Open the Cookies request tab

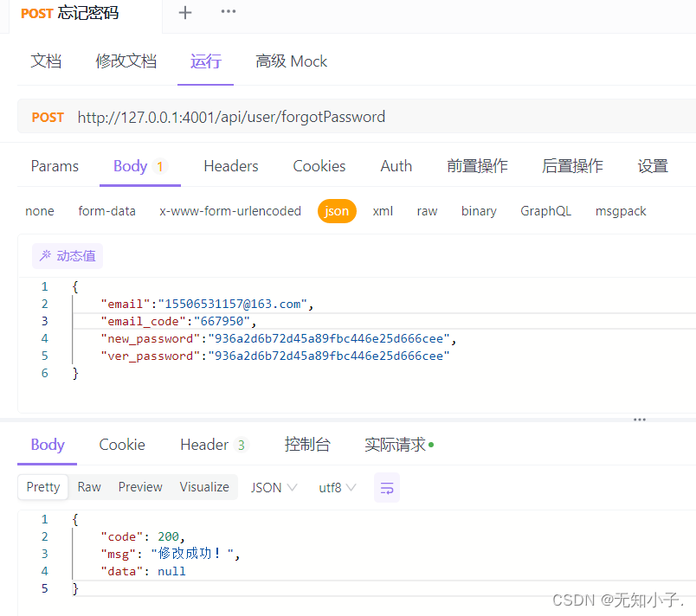click(319, 166)
